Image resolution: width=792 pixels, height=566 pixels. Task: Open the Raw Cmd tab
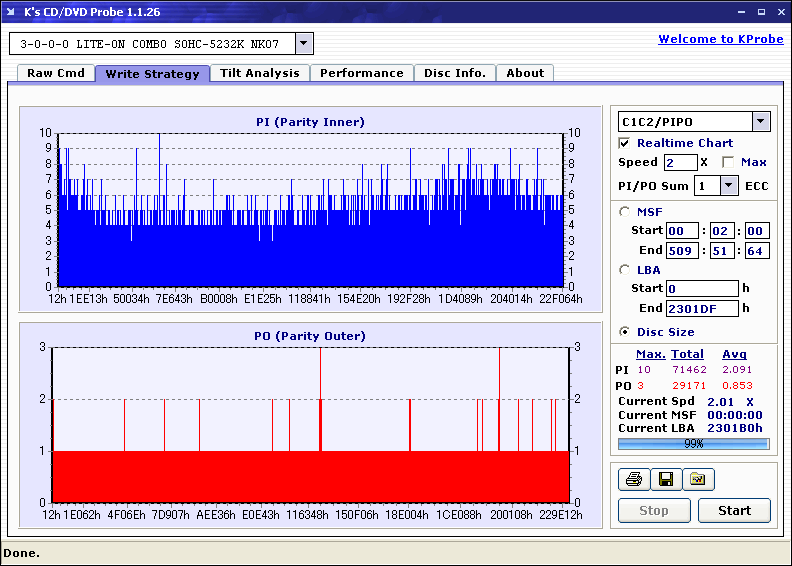tap(56, 73)
